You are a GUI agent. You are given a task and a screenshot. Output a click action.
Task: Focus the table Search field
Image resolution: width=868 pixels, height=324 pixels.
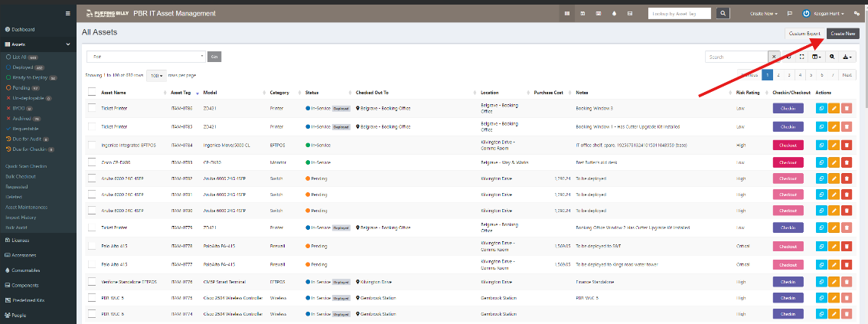click(x=736, y=57)
